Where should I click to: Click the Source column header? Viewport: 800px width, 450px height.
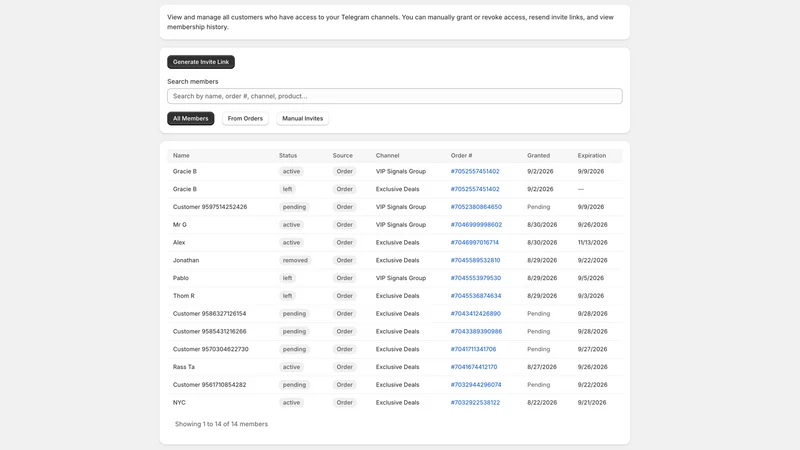tap(342, 156)
